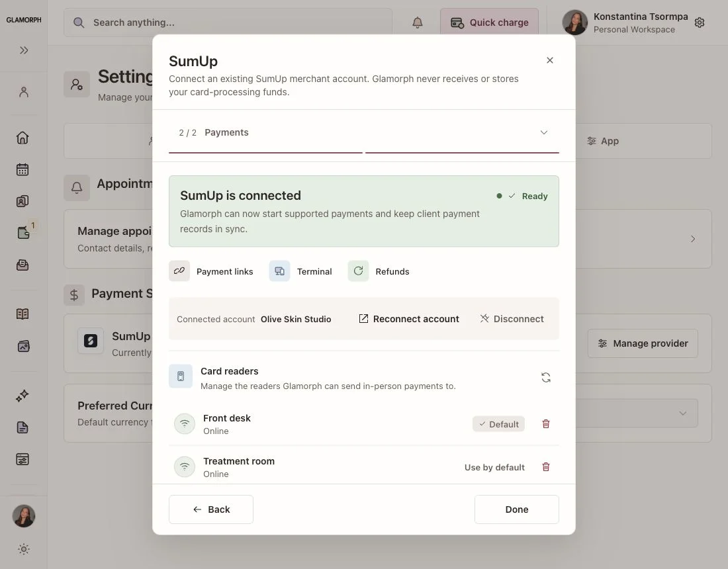Open the sparkles AI icon in the sidebar
This screenshot has width=728, height=569.
point(23,396)
